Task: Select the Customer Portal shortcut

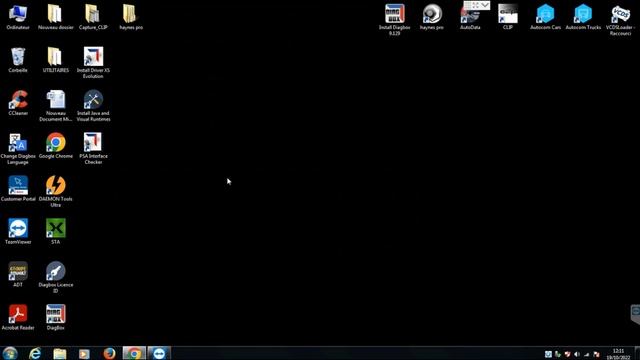Action: (18, 189)
